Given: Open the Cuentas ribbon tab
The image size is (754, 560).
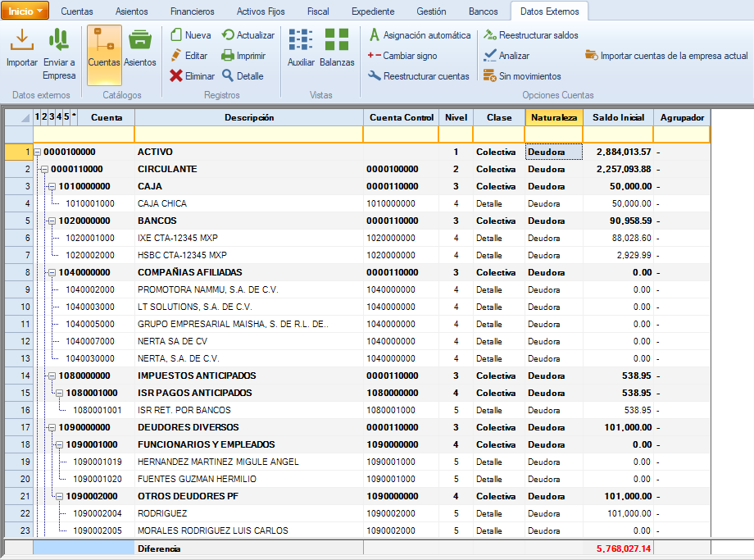Looking at the screenshot, I should click(x=77, y=11).
